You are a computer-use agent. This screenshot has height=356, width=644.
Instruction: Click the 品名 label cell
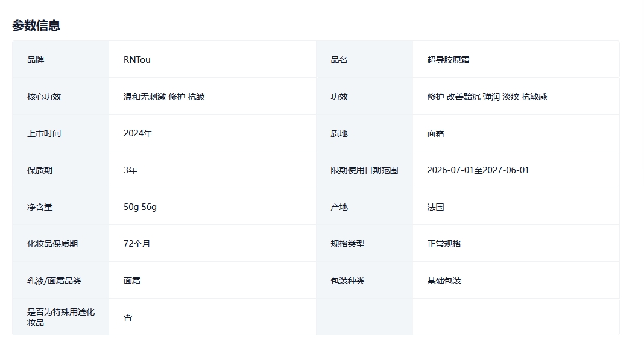coord(339,60)
